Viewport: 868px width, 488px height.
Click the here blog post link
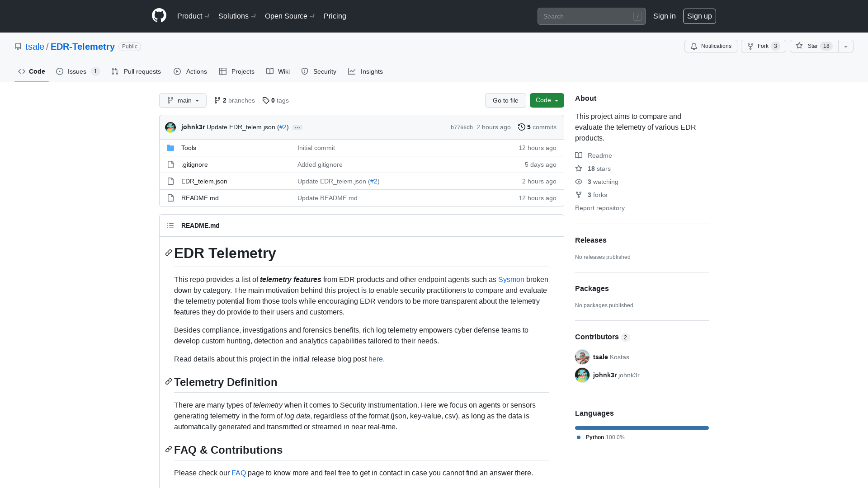click(376, 359)
